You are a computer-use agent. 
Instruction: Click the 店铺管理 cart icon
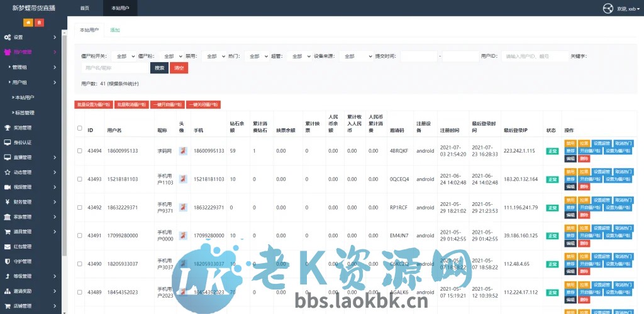(8, 306)
